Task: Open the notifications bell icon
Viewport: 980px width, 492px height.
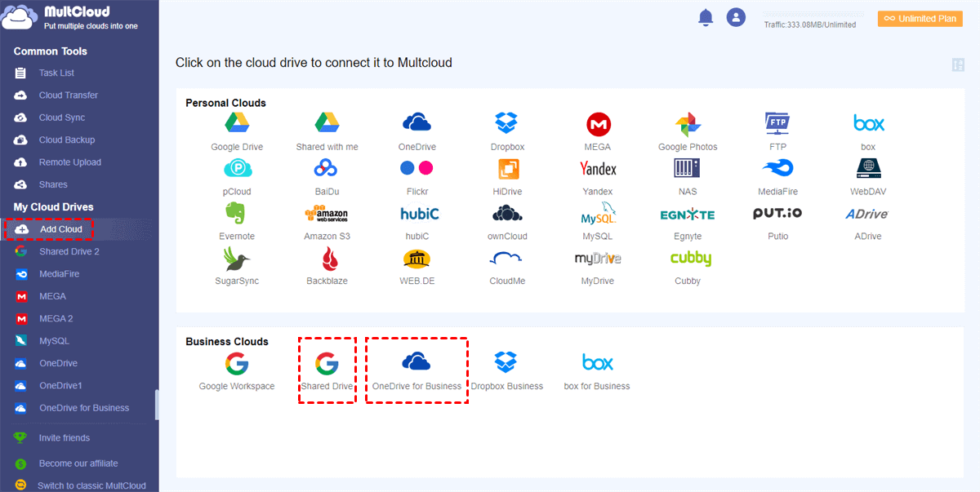Action: 706,18
